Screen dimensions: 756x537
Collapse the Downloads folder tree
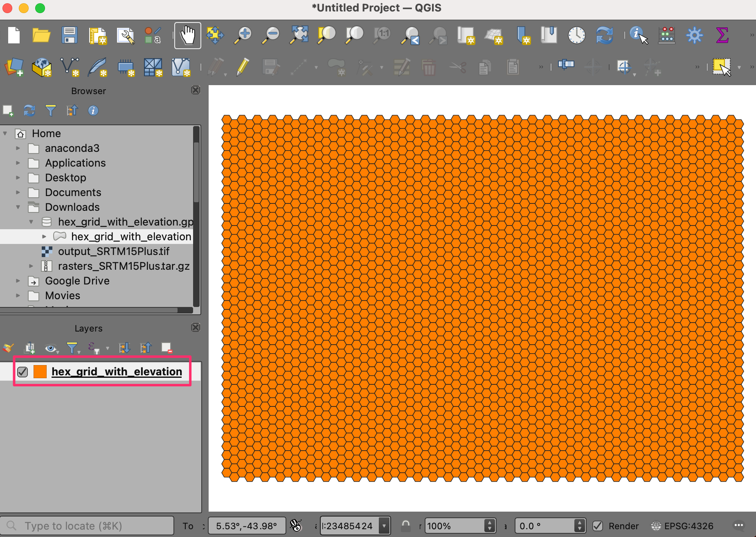point(18,207)
